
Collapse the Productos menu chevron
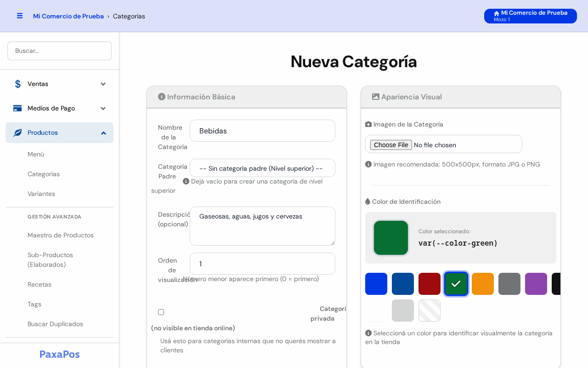coord(103,133)
